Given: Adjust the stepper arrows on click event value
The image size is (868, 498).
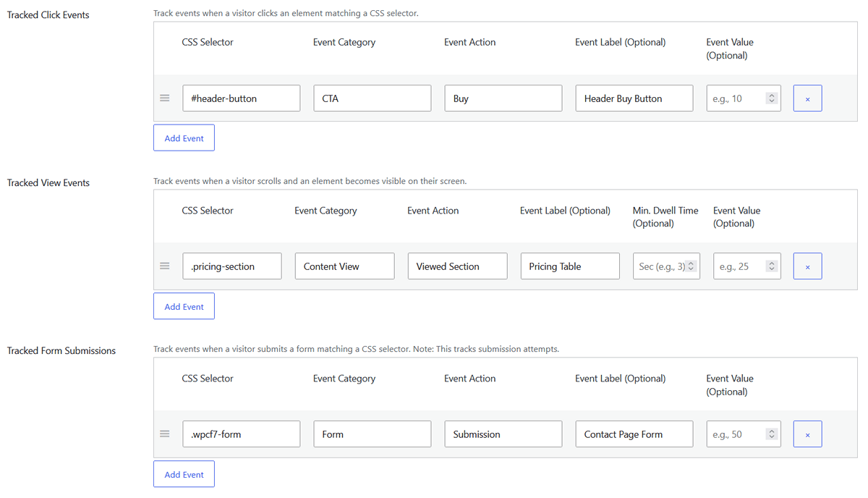Looking at the screenshot, I should click(x=772, y=98).
